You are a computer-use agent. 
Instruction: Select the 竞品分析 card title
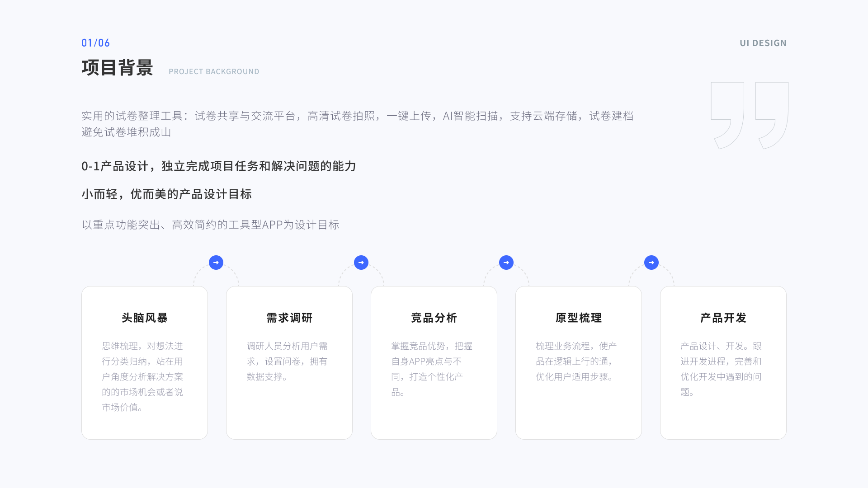coord(434,318)
